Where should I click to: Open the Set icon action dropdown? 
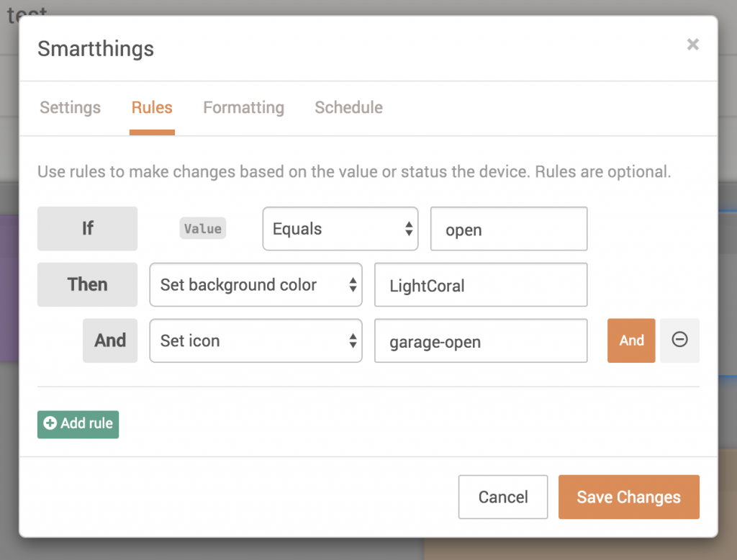(256, 341)
